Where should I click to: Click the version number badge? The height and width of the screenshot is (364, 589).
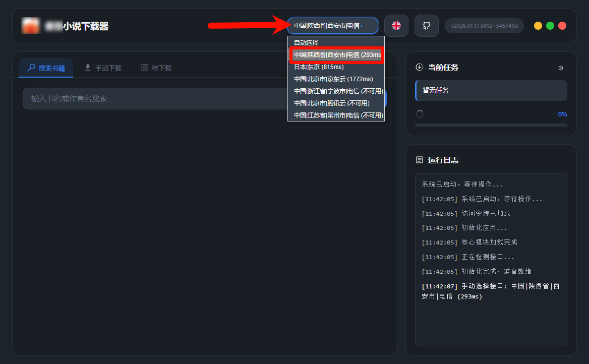pos(484,26)
